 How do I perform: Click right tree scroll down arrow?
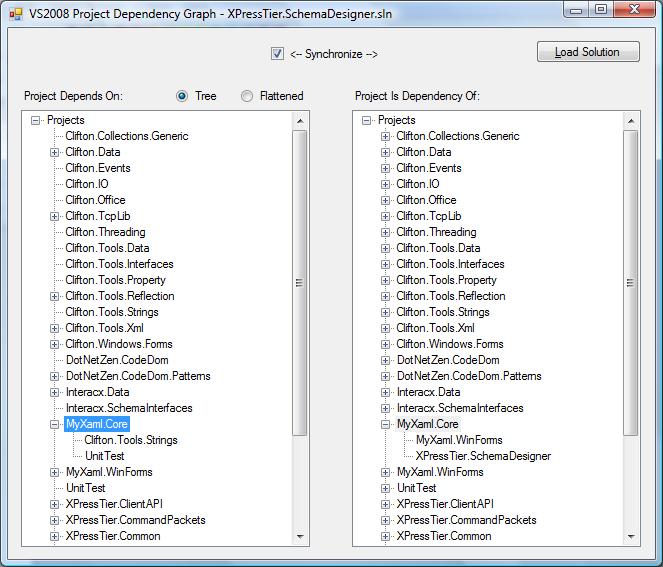coord(631,537)
